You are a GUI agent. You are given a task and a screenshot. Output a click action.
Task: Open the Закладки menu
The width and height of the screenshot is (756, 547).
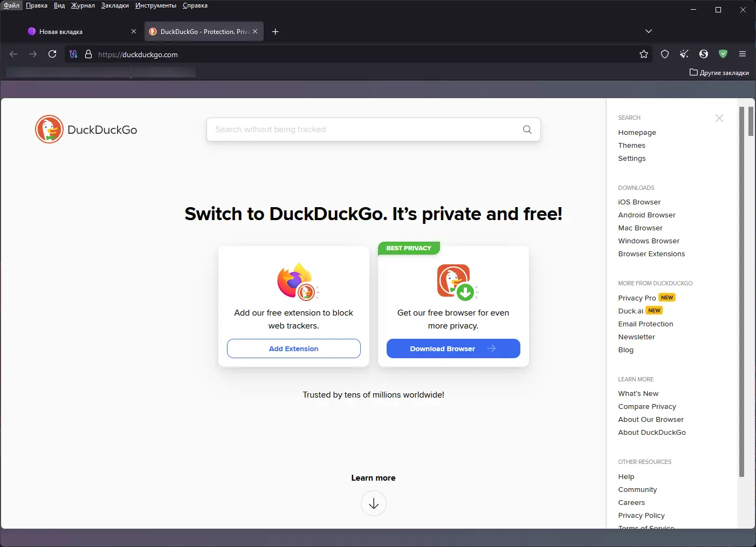[115, 5]
